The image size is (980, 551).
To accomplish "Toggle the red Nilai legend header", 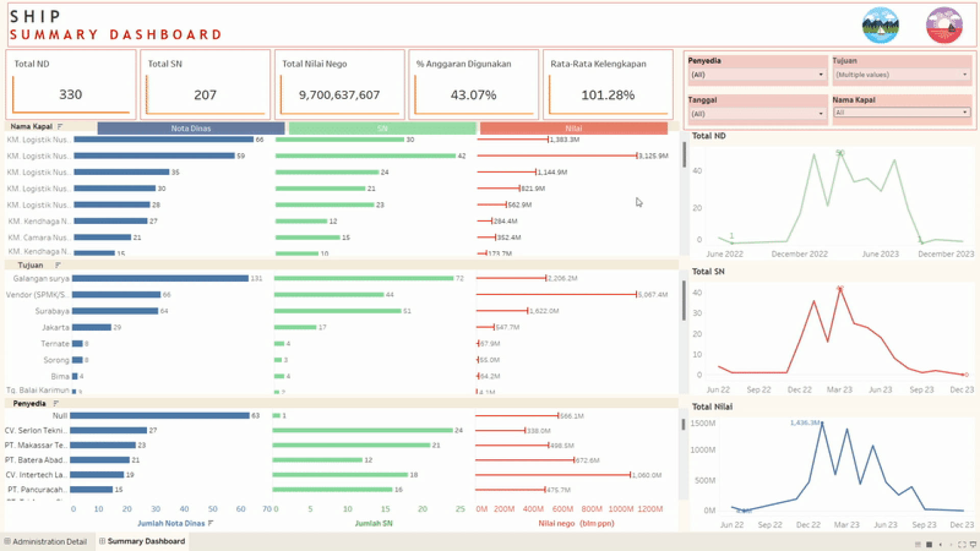I will point(574,129).
